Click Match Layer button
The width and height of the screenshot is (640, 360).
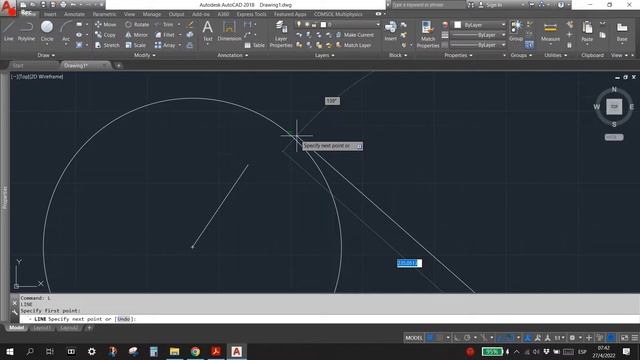click(x=353, y=45)
